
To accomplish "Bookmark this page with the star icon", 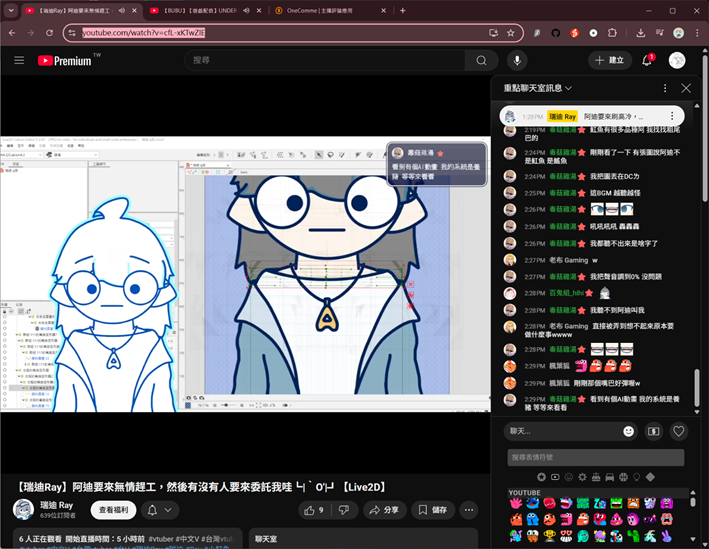I will (x=511, y=33).
